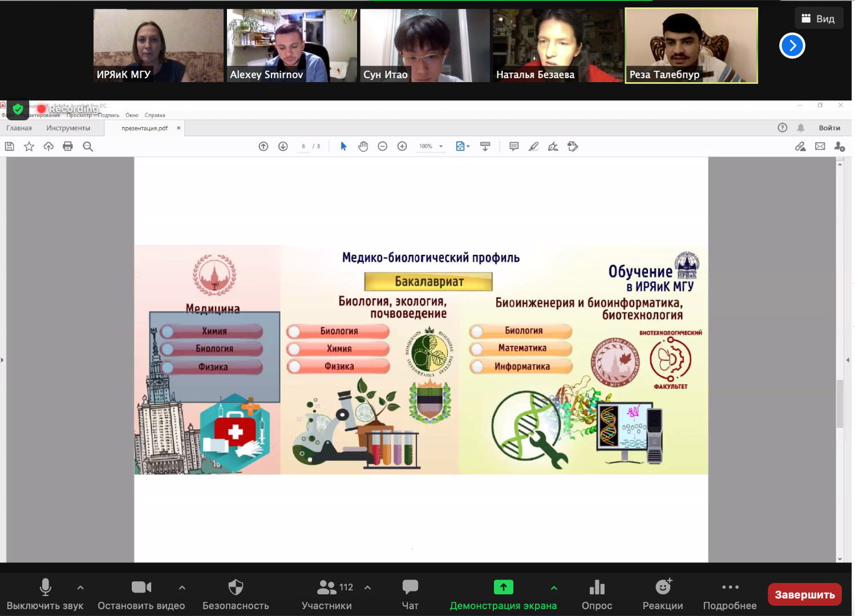Screen dimensions: 855x616
Task: Open the sign document tool
Action: tap(553, 147)
